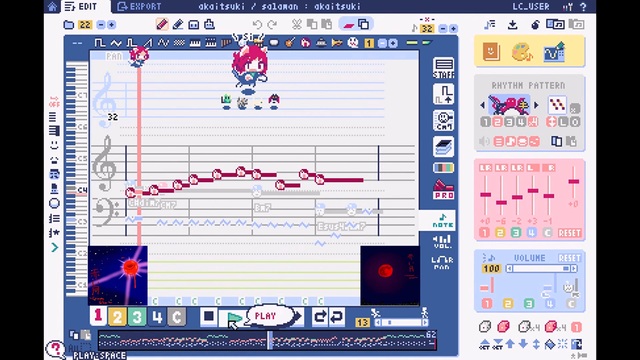Click the home icon
Image resolution: width=640 pixels, height=360 pixels.
52,6
